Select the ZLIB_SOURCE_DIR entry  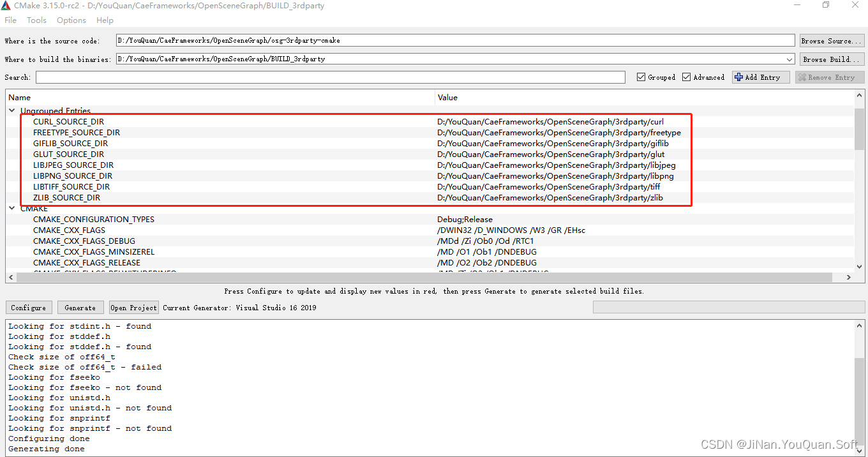66,198
